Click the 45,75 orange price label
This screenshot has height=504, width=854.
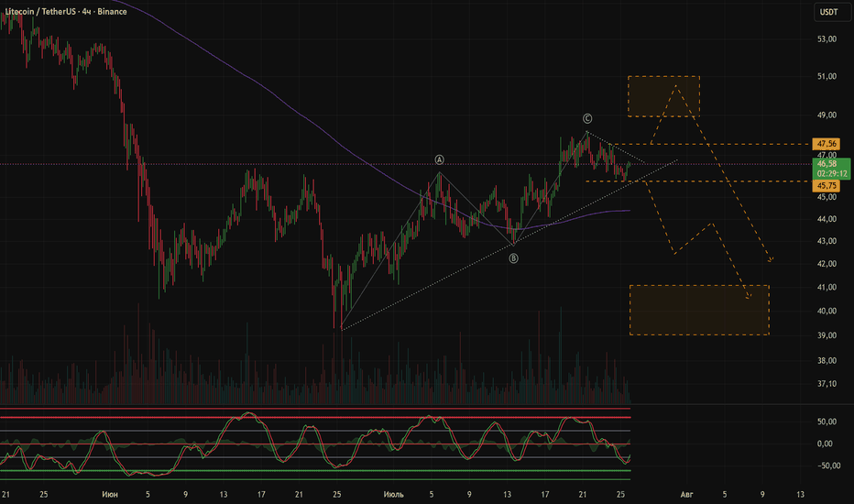point(827,186)
